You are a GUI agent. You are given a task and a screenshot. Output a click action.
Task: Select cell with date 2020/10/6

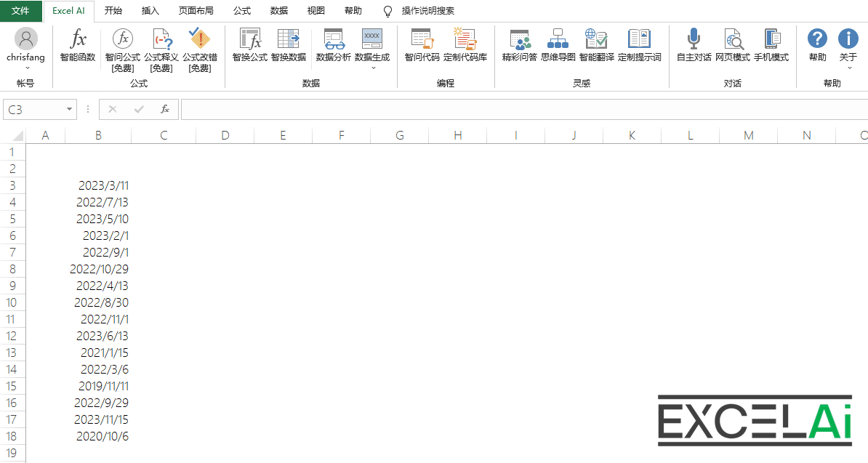(98, 436)
